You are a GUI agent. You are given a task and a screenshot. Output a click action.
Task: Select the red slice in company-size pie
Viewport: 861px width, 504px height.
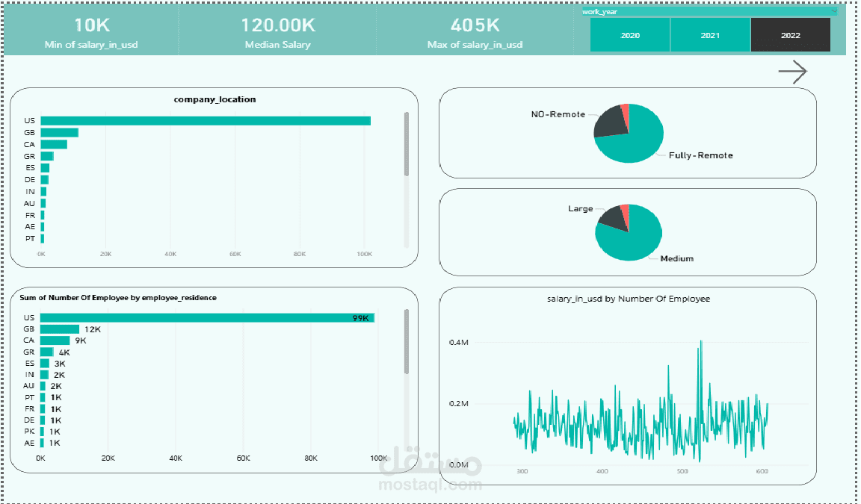625,212
